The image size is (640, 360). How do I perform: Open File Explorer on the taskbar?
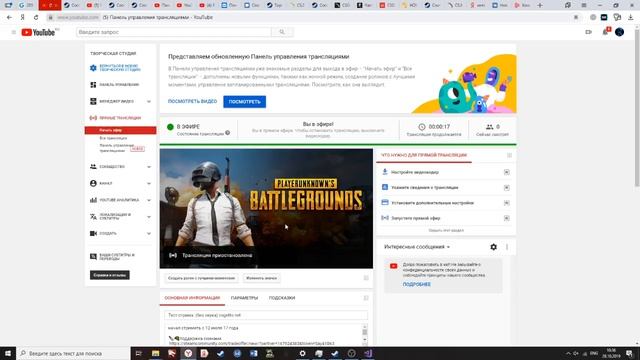[x=156, y=353]
